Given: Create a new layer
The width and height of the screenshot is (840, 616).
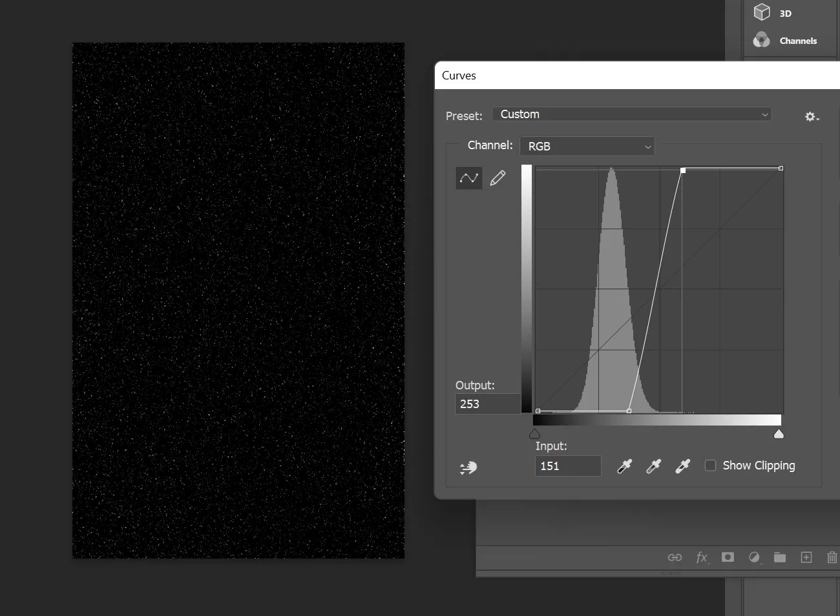Looking at the screenshot, I should click(806, 557).
